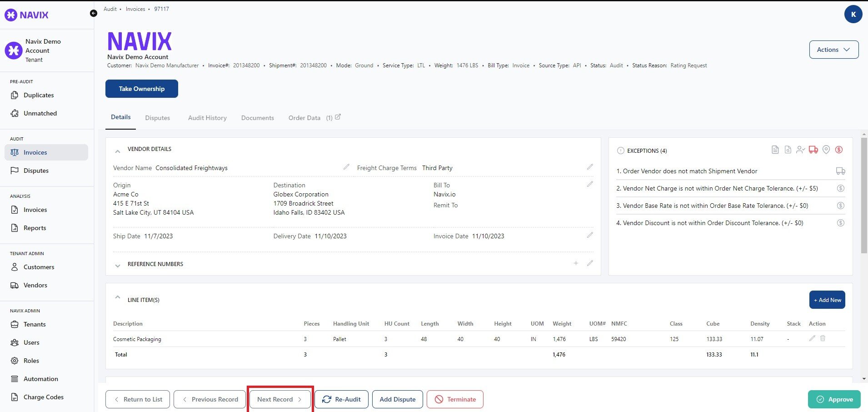Click dollar icon on Discount exception
Viewport: 868px width, 412px height.
tap(841, 223)
